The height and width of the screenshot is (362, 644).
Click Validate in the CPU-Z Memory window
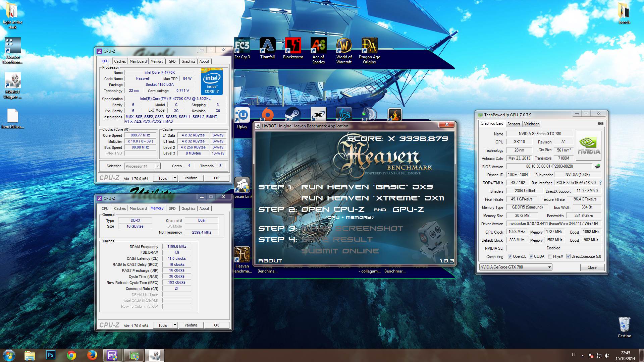pyautogui.click(x=191, y=325)
